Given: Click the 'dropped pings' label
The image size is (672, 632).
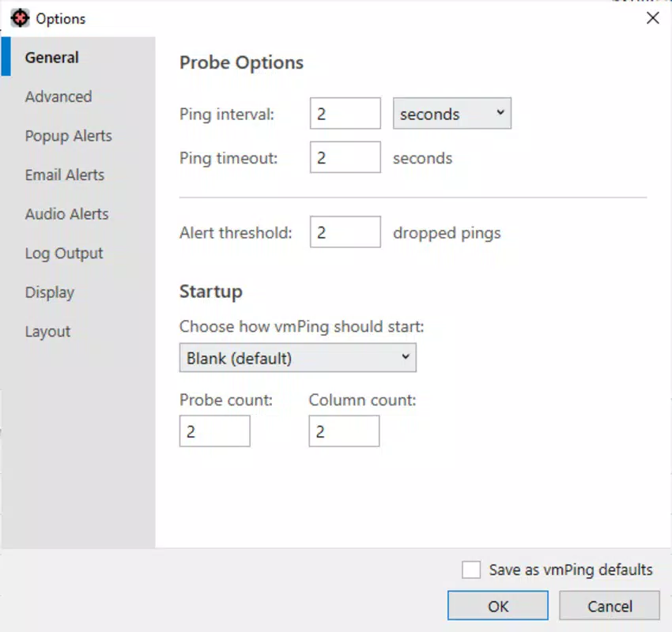Looking at the screenshot, I should (x=447, y=233).
